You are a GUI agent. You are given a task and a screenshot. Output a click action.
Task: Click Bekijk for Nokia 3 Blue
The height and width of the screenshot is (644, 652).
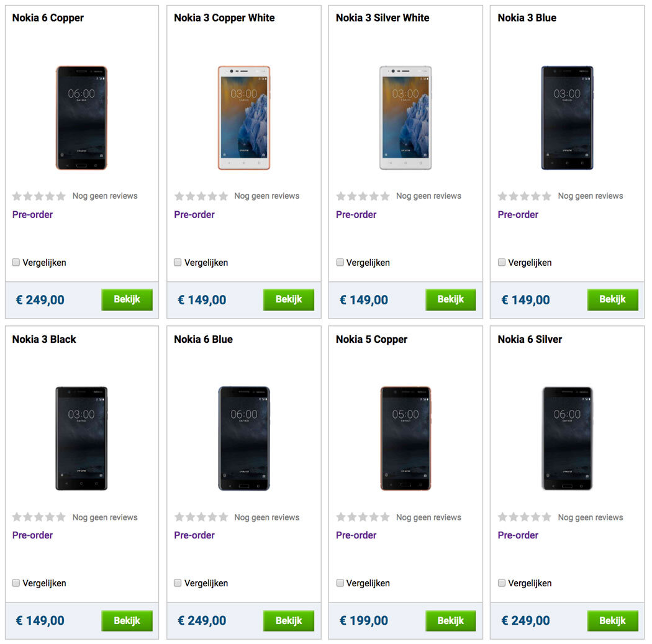coord(612,300)
